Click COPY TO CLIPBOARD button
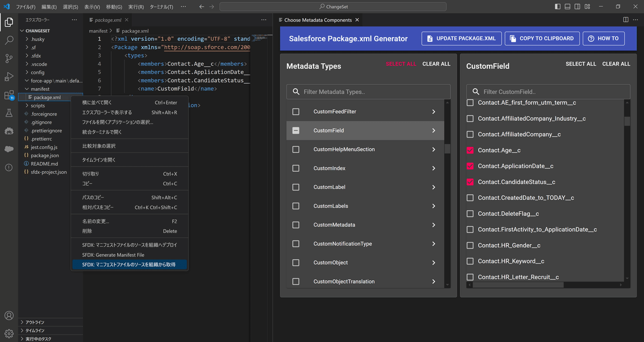644x342 pixels. (x=542, y=39)
